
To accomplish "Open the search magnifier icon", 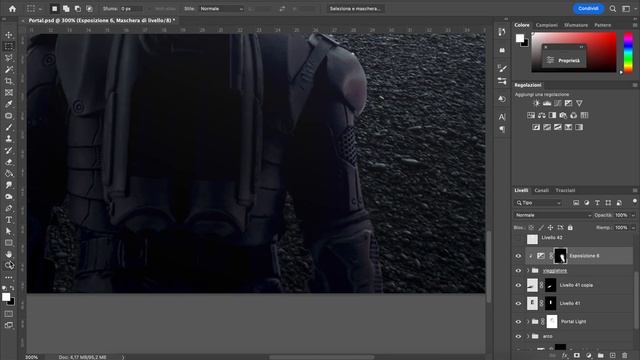I will (x=613, y=9).
